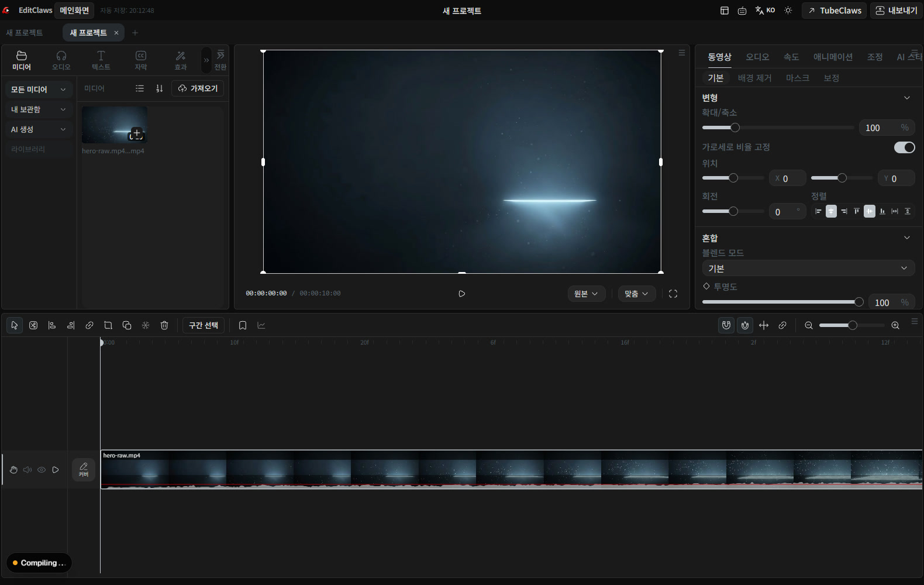Image resolution: width=924 pixels, height=585 pixels.
Task: Expand the AI 생성 section
Action: click(39, 129)
